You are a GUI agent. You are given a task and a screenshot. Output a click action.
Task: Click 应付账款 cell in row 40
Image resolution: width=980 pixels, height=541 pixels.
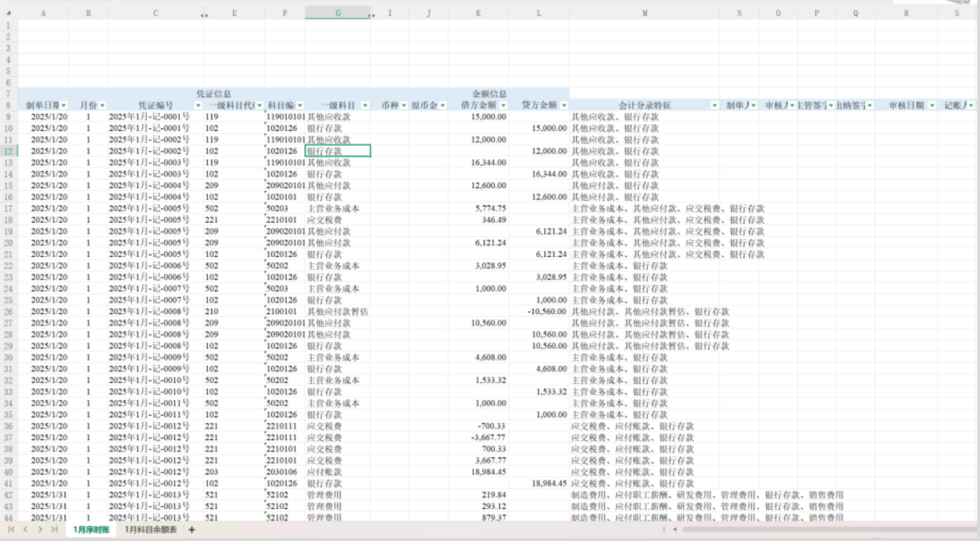[x=338, y=472]
